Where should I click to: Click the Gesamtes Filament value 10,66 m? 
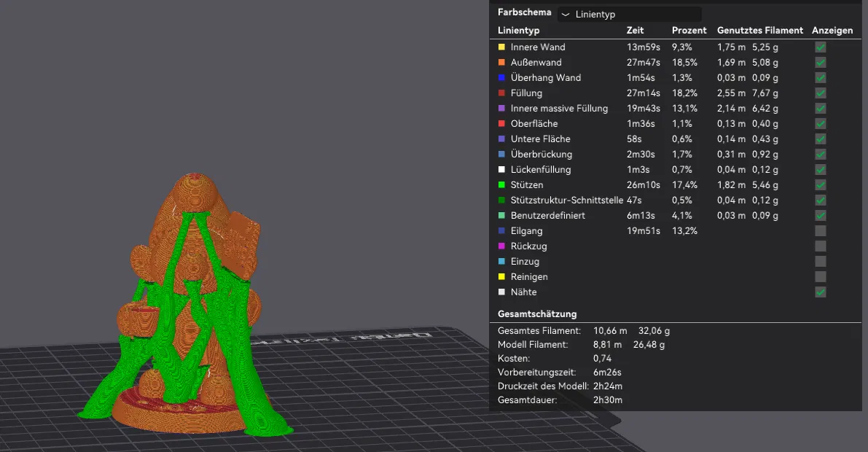coord(610,331)
